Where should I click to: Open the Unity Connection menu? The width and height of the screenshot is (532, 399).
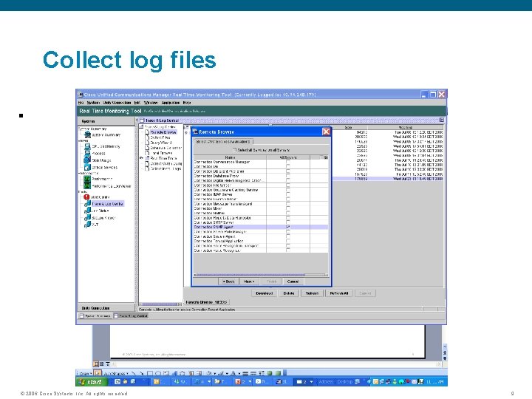[117, 103]
